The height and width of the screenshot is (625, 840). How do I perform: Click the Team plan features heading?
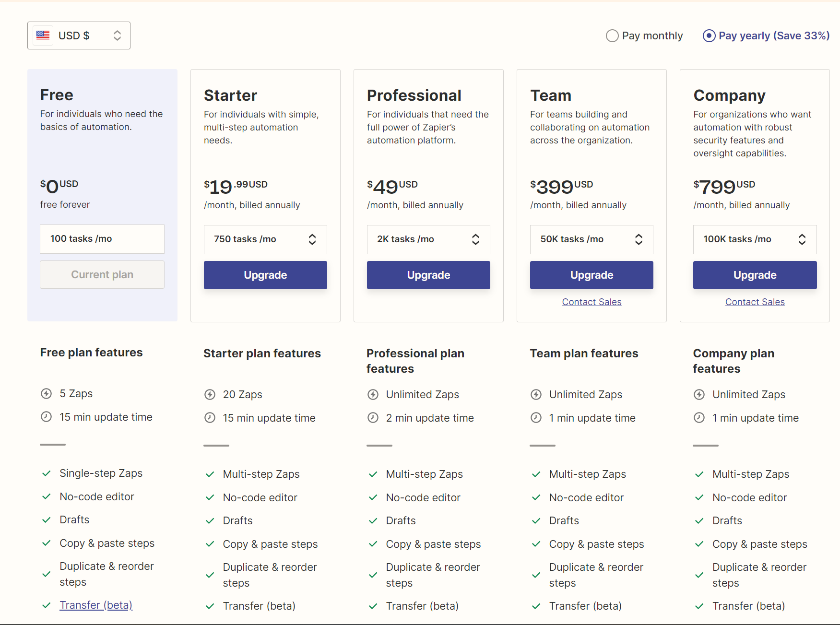click(x=584, y=354)
